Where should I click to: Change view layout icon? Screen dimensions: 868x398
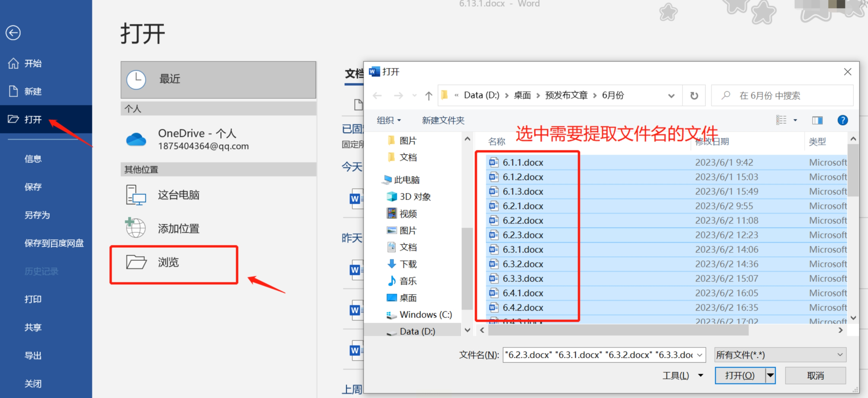click(781, 120)
